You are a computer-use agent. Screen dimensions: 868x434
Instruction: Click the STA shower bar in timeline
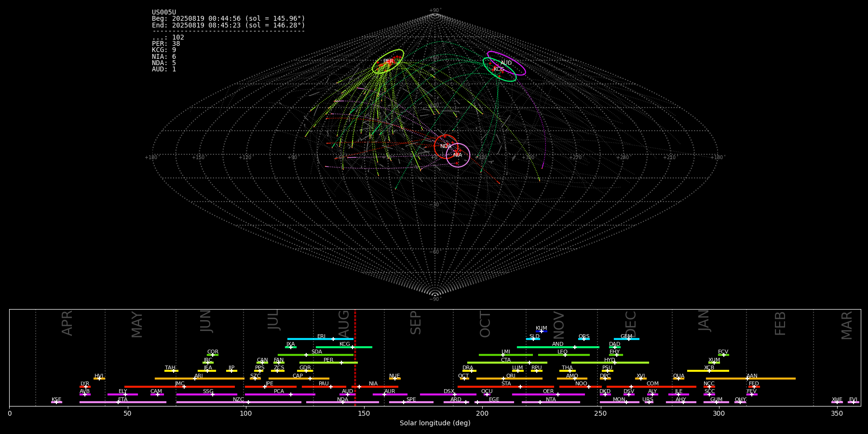tap(506, 387)
